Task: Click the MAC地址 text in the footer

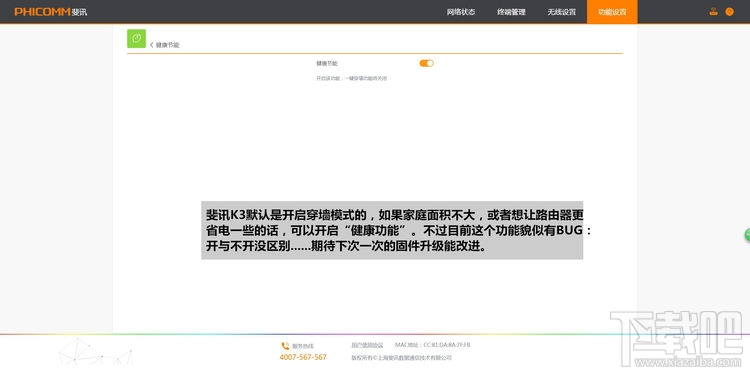Action: tap(433, 345)
